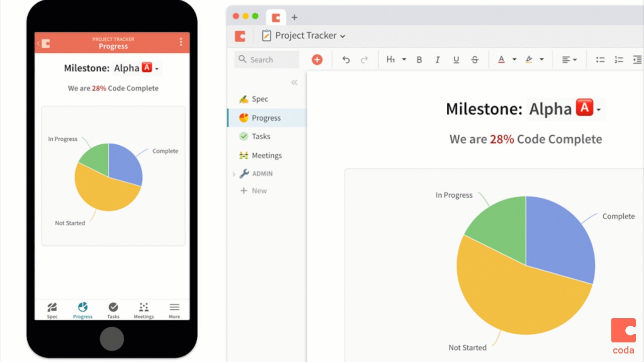Image resolution: width=644 pixels, height=362 pixels.
Task: Open the Project Tracker title chevron
Action: [343, 36]
